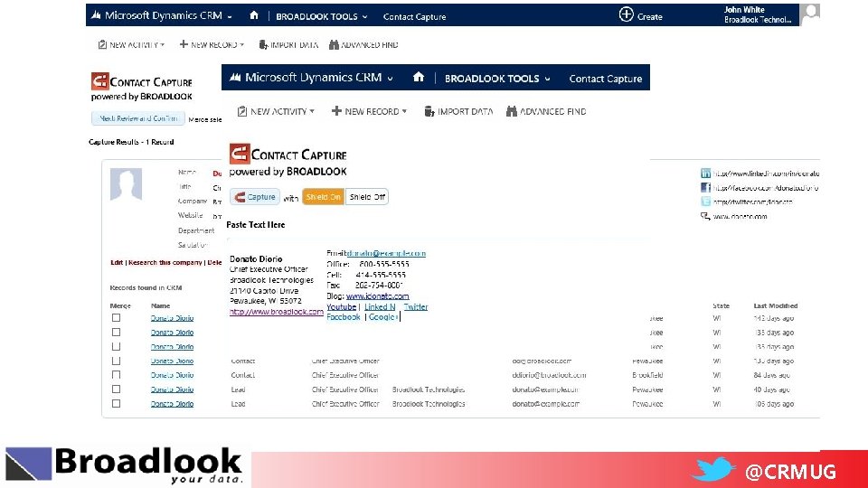Viewport: 868px width, 488px height.
Task: Click the www.ddonato.com website link
Action: pyautogui.click(x=740, y=216)
